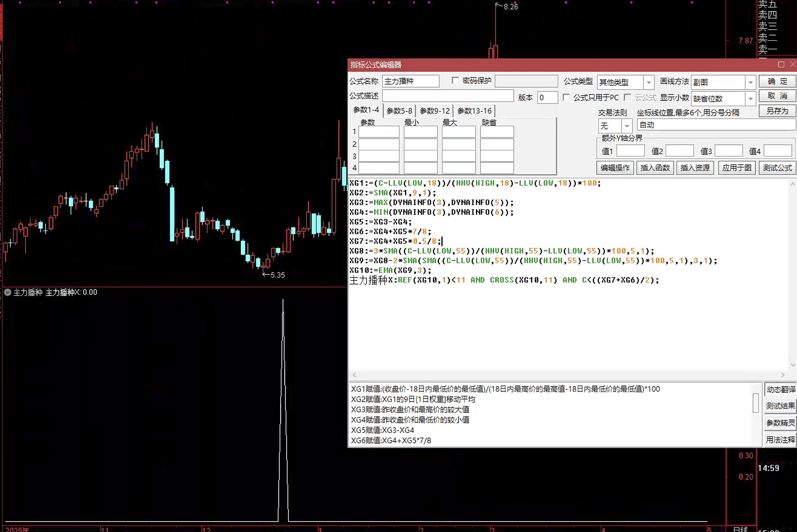Click the indicator collapse icon beside 主力播种
Screen dimensions: 797x532
[x=7, y=292]
